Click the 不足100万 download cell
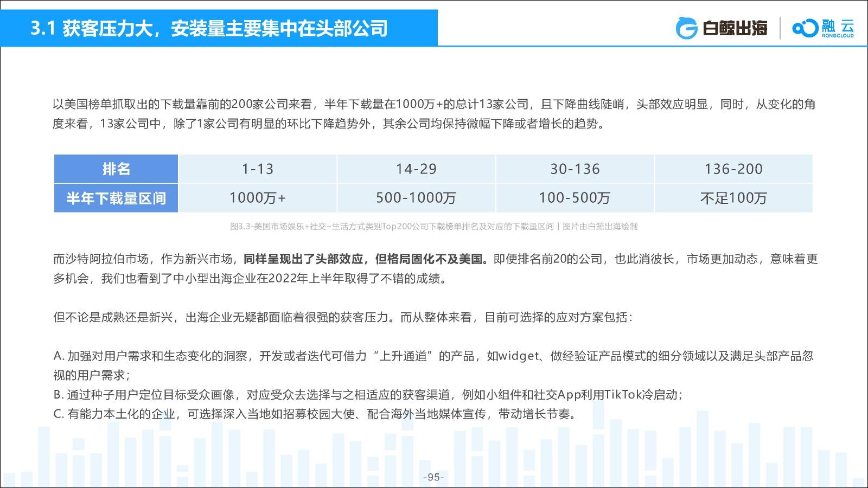 click(x=733, y=198)
